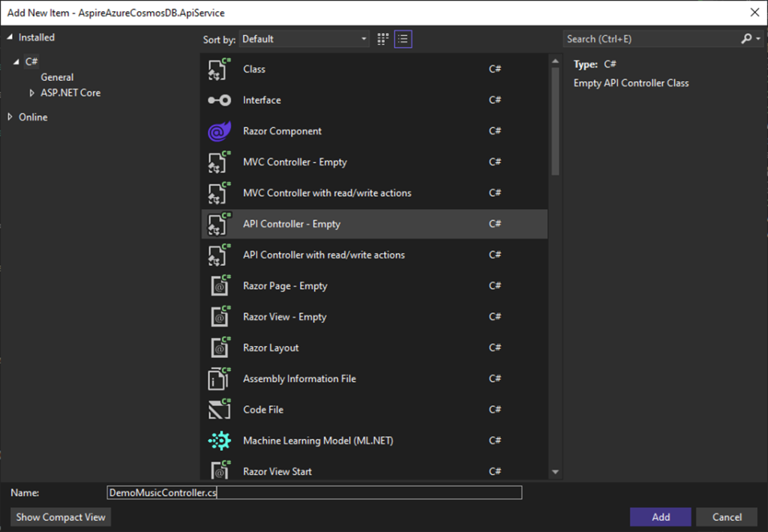Click the Interface template icon
The image size is (768, 532).
click(219, 100)
